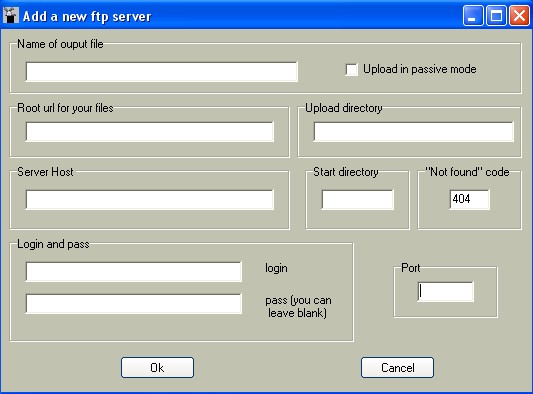The image size is (533, 394).
Task: Click the application icon in title bar
Action: pos(11,16)
